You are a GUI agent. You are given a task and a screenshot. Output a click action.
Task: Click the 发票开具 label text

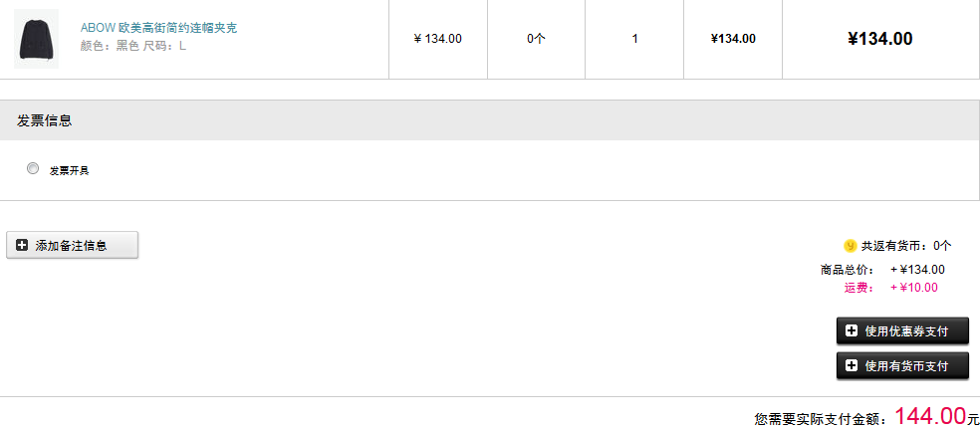click(x=70, y=170)
